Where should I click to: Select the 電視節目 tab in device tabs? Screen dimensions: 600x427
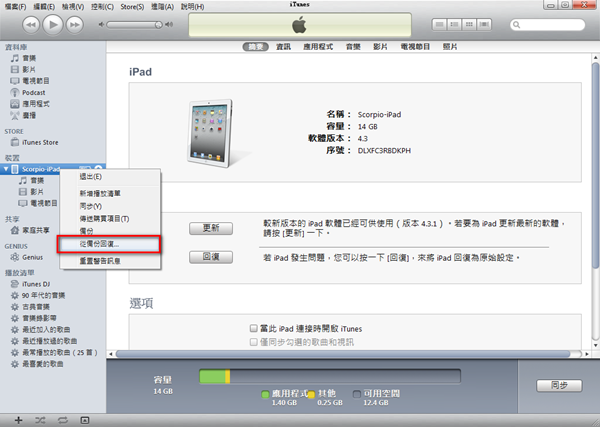[415, 47]
